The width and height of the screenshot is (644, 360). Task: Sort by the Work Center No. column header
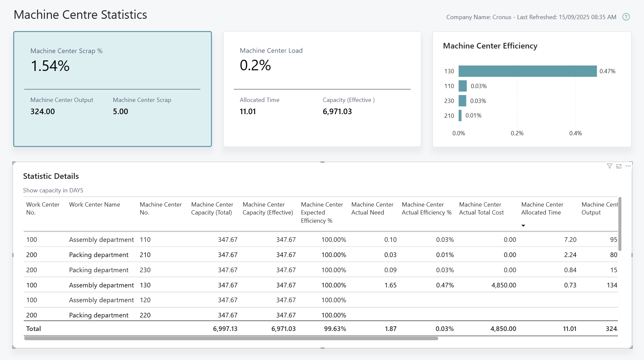tap(43, 209)
